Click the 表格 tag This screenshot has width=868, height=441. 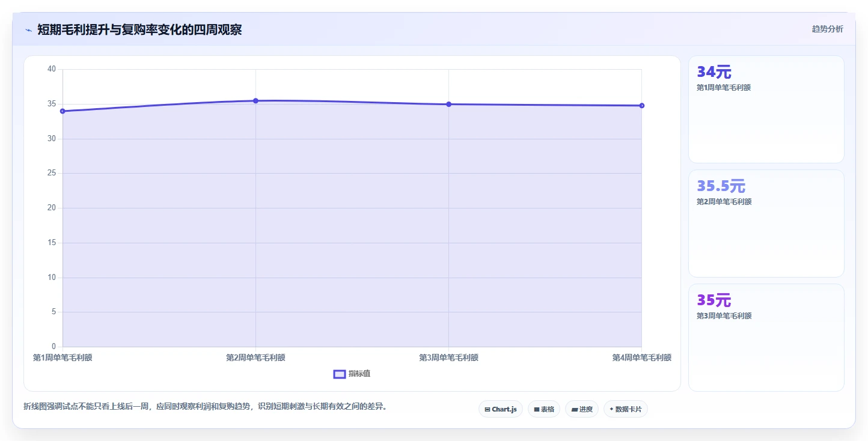coord(544,409)
